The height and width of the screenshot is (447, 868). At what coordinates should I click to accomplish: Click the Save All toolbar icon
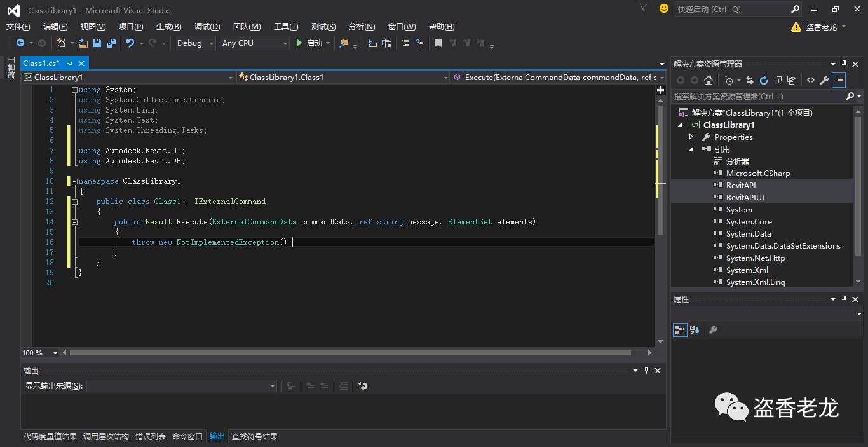tap(111, 43)
